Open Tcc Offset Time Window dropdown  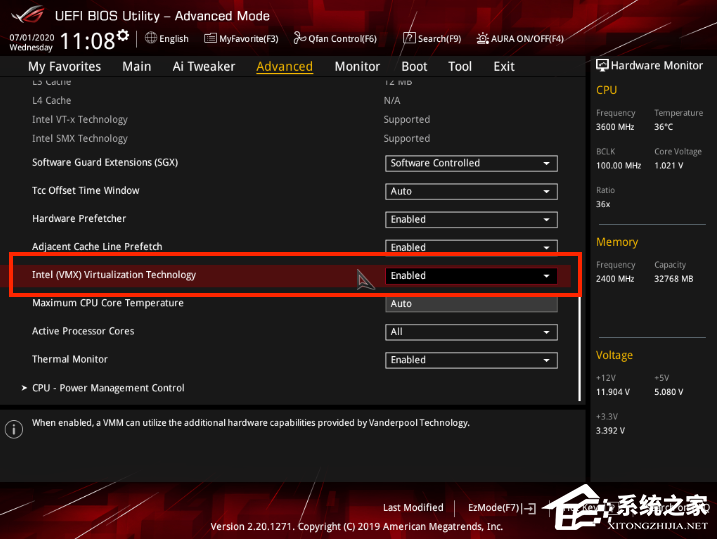[x=471, y=192]
